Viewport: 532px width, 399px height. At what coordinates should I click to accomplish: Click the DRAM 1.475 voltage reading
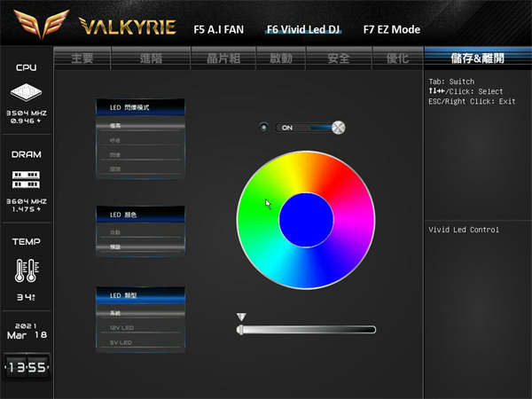(26, 209)
